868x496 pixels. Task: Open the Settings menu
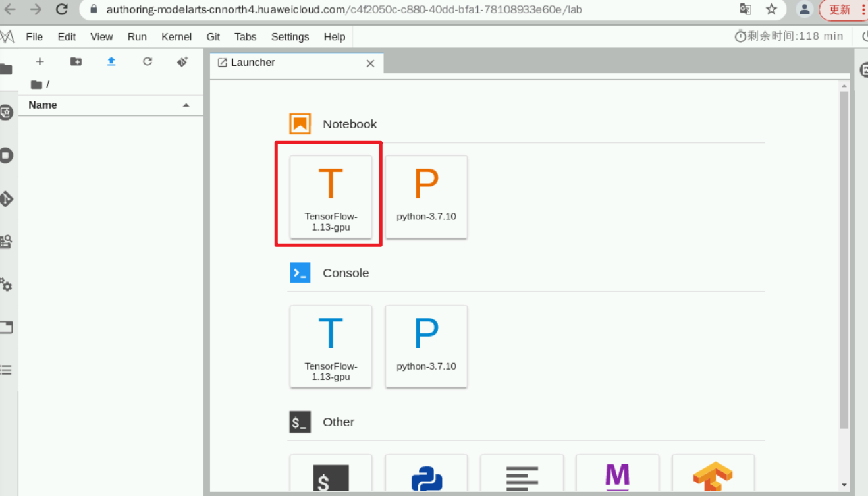click(x=290, y=37)
